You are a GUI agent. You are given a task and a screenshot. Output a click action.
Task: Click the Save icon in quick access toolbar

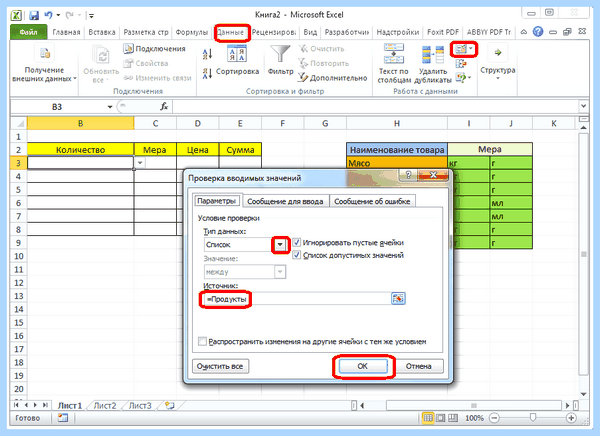pos(34,15)
